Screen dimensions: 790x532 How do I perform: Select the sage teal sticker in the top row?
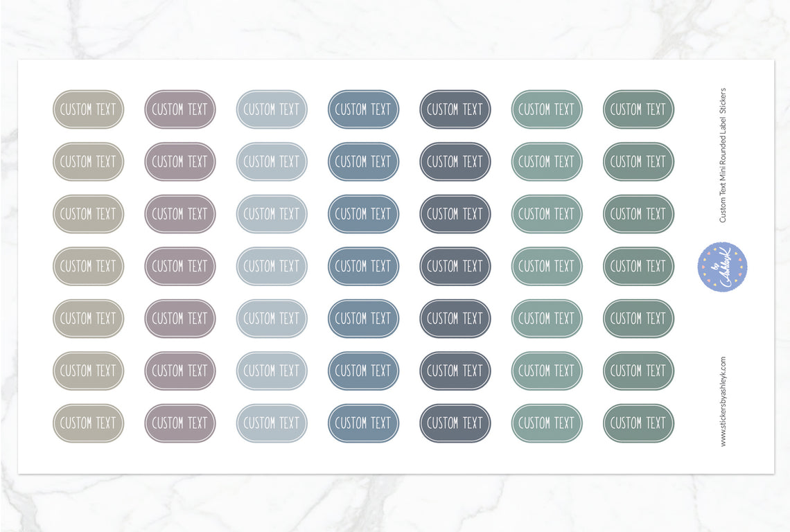click(x=547, y=109)
